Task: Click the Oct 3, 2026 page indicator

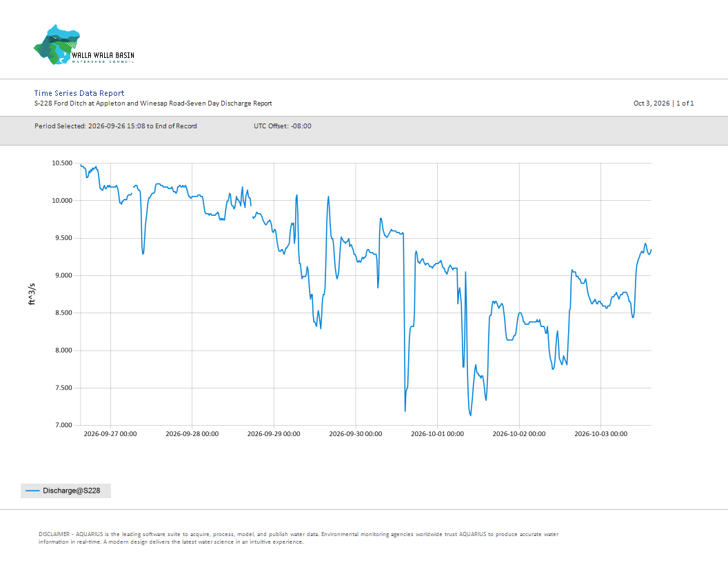Action: [663, 103]
